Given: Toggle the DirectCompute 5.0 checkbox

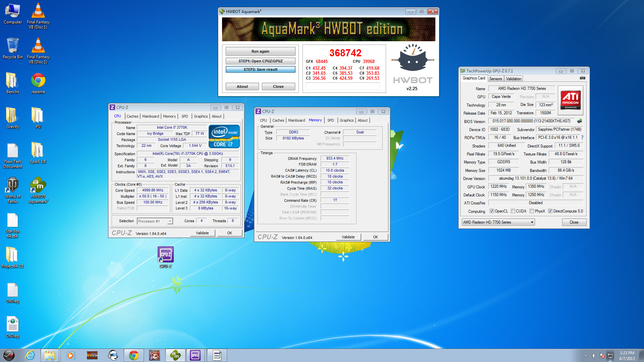Looking at the screenshot, I should pyautogui.click(x=550, y=211).
